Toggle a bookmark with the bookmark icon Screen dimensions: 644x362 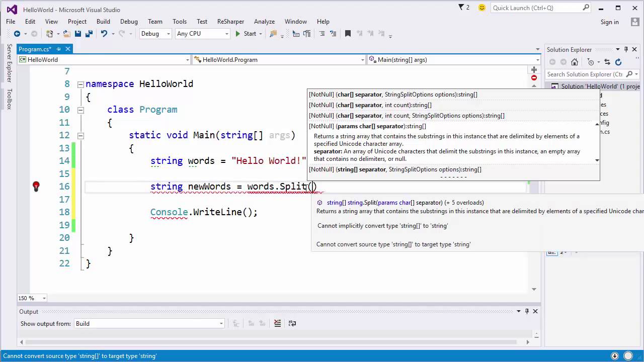348,34
